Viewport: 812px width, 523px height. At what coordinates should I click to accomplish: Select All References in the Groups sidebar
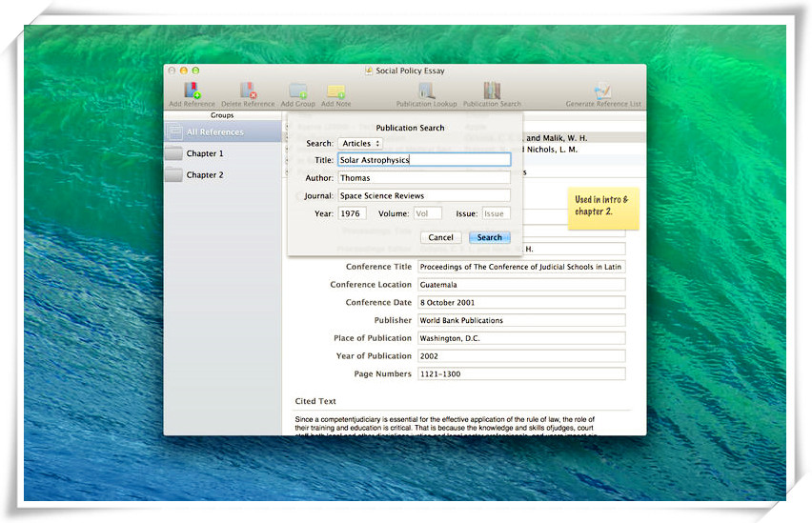tap(214, 132)
